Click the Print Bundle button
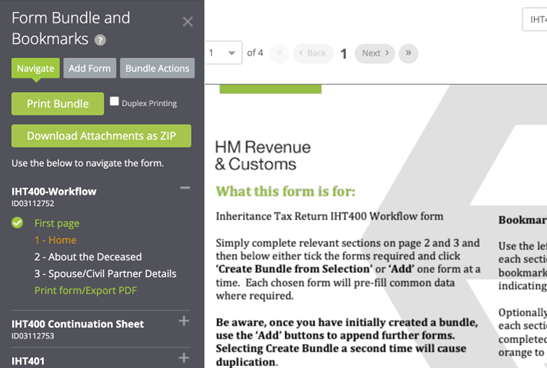The width and height of the screenshot is (547, 368). point(58,104)
